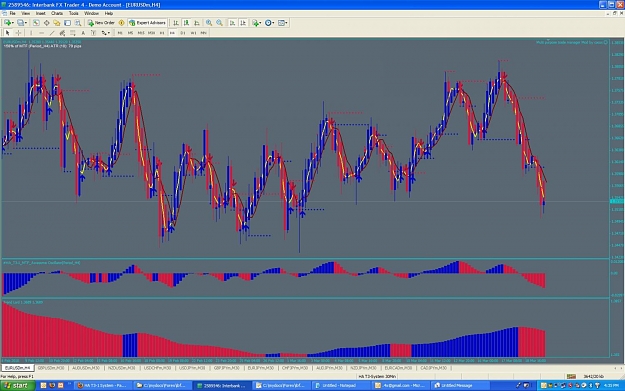Select the trendline drawing tool
The height and width of the screenshot is (391, 625).
click(52, 33)
